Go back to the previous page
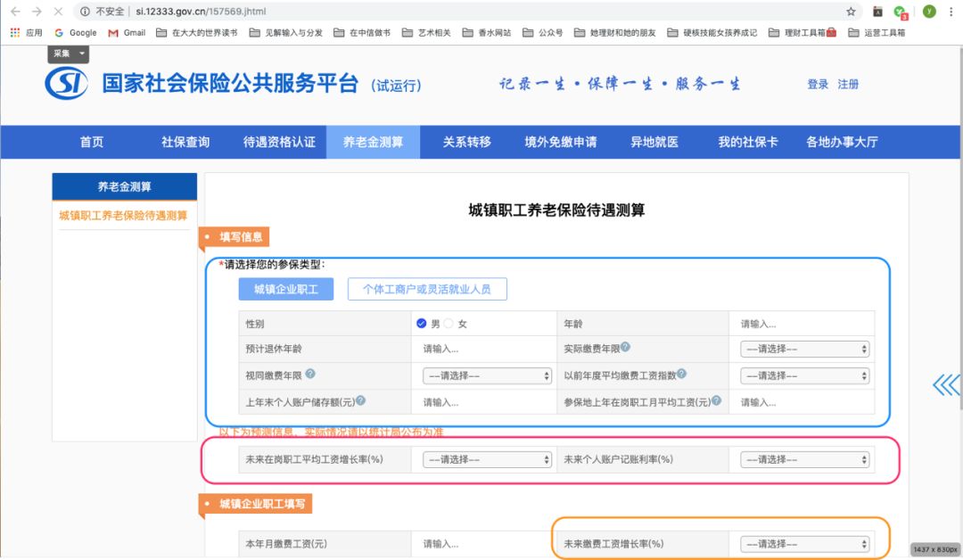 (x=15, y=11)
